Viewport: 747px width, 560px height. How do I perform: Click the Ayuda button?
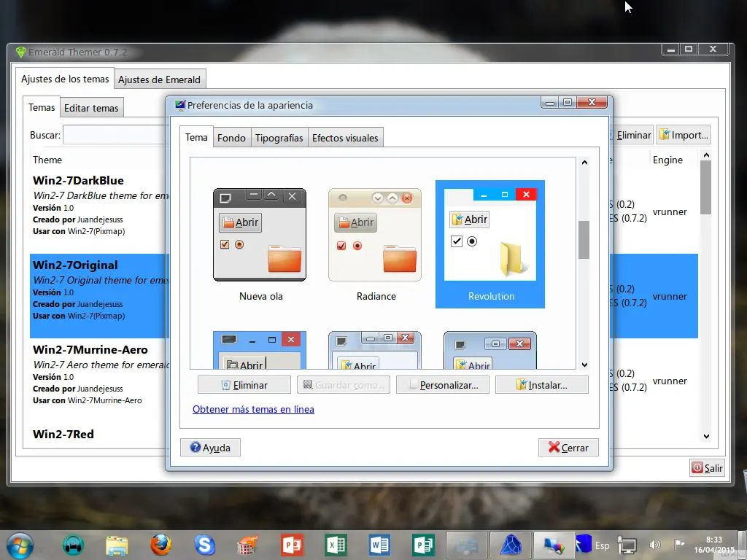(x=210, y=447)
